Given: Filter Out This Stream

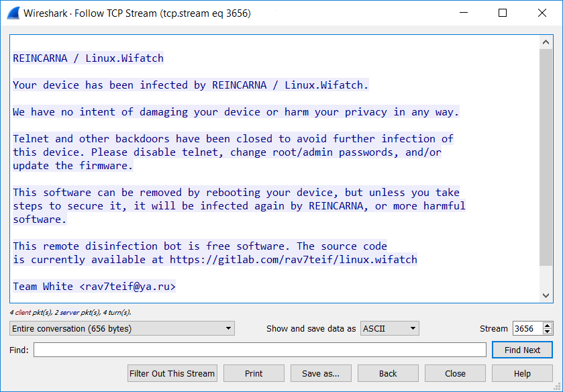Looking at the screenshot, I should 172,373.
